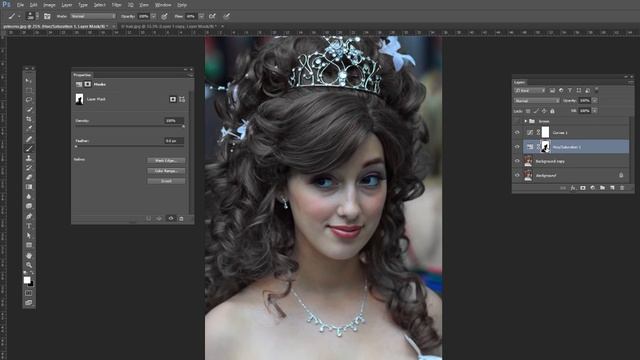
Task: Select the Rectangular Marquee tool
Action: (x=29, y=90)
